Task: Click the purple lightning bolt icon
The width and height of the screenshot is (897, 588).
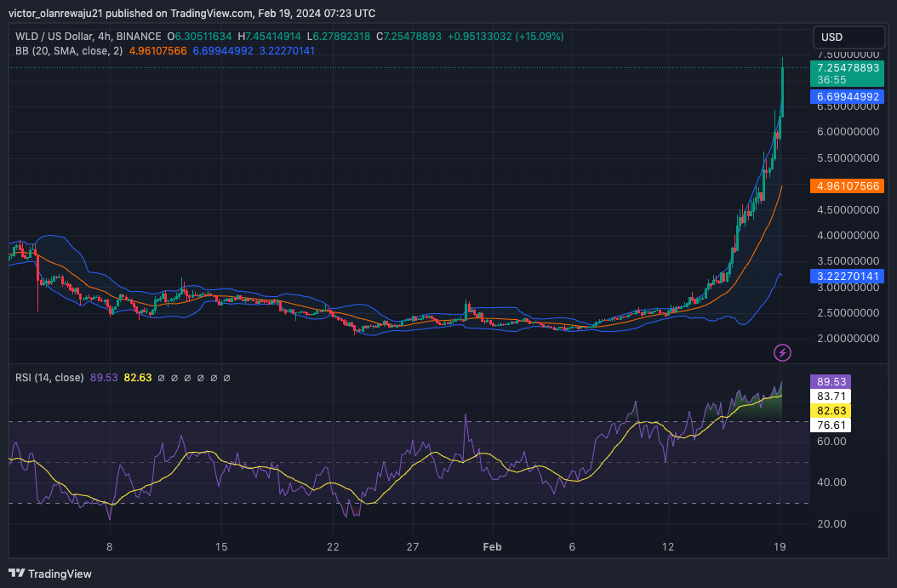Action: 782,352
